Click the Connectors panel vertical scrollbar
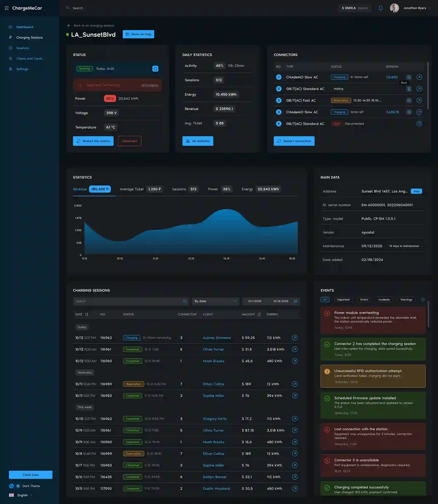 pos(428,85)
